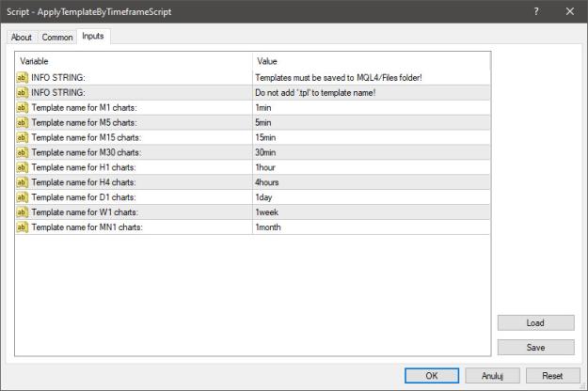588x391 pixels.
Task: Edit the '1day' value field
Action: (372, 197)
